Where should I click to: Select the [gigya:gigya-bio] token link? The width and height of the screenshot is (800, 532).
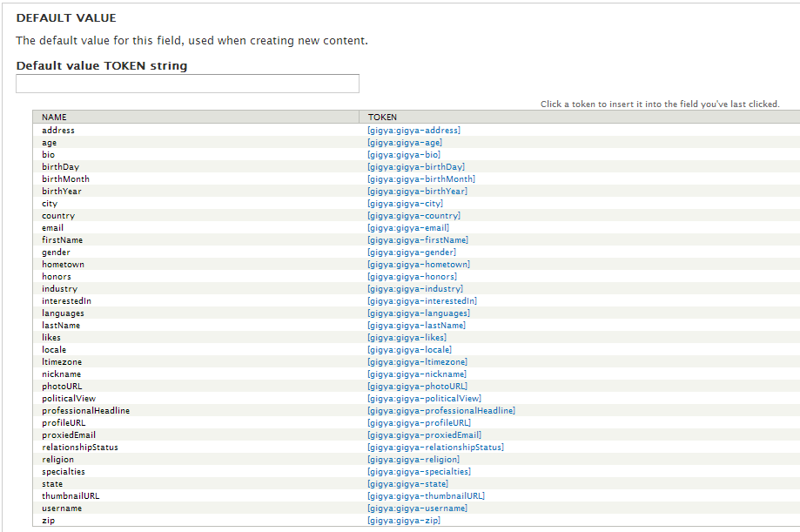click(x=404, y=155)
